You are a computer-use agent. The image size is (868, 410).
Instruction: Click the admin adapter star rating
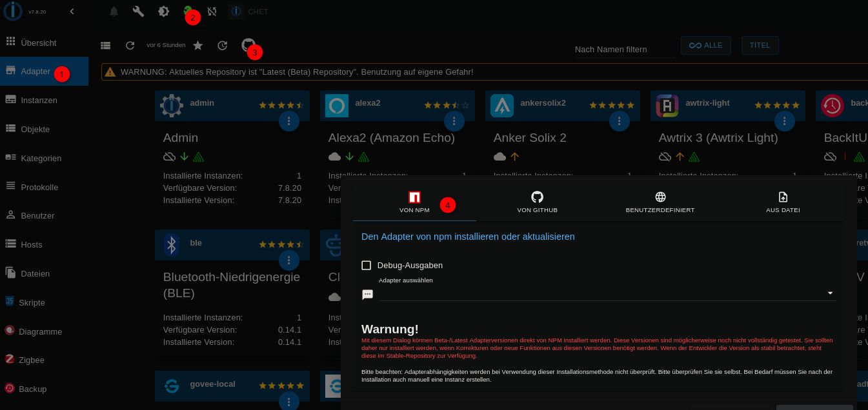281,105
